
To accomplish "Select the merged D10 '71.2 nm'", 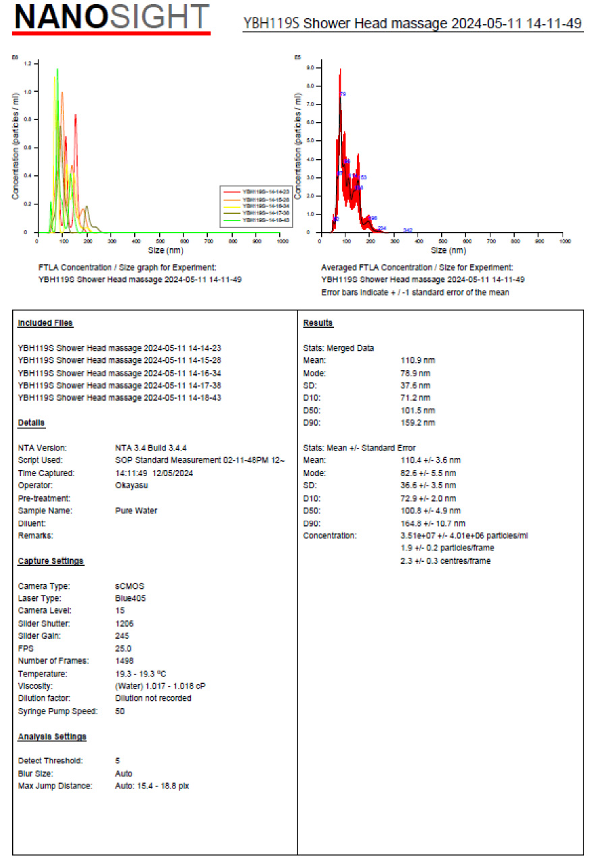I will pos(416,398).
